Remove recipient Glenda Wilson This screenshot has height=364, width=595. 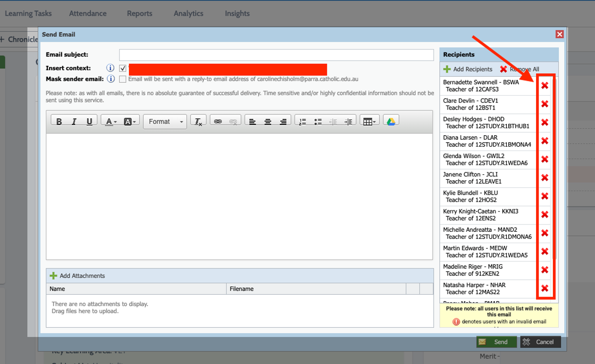click(544, 159)
